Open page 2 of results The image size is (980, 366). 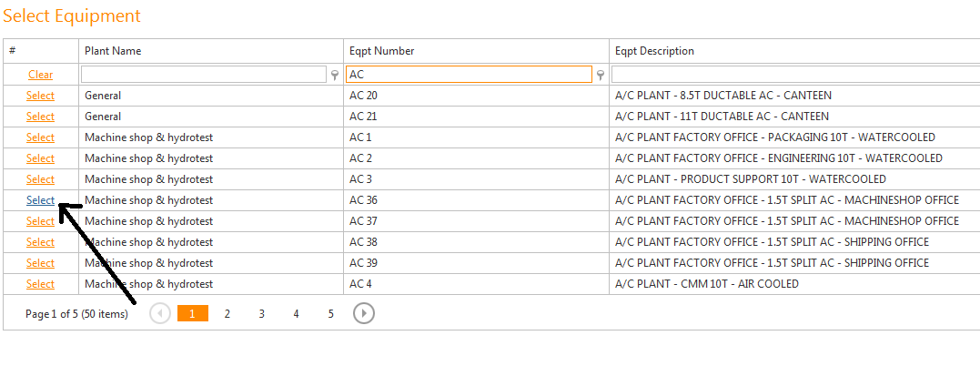point(227,313)
